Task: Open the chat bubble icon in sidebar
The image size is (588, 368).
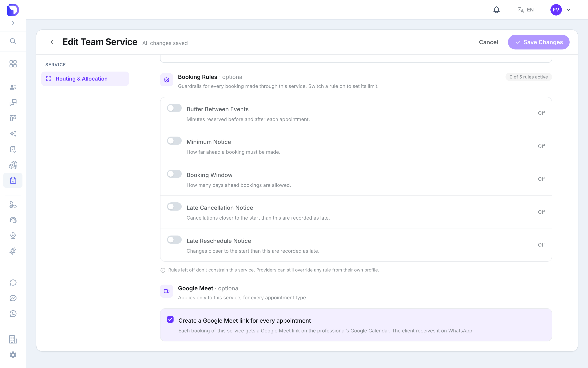Action: tap(13, 283)
